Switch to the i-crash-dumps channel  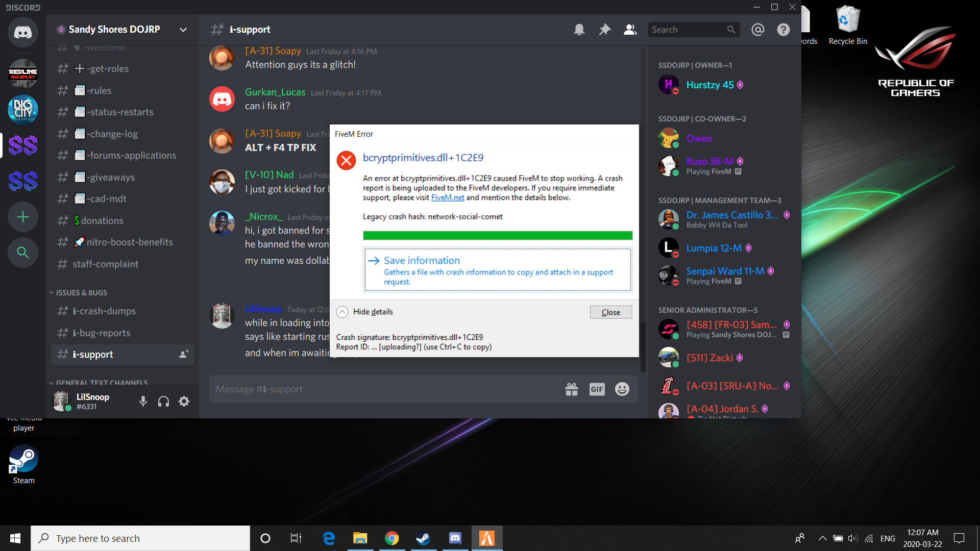pyautogui.click(x=104, y=311)
